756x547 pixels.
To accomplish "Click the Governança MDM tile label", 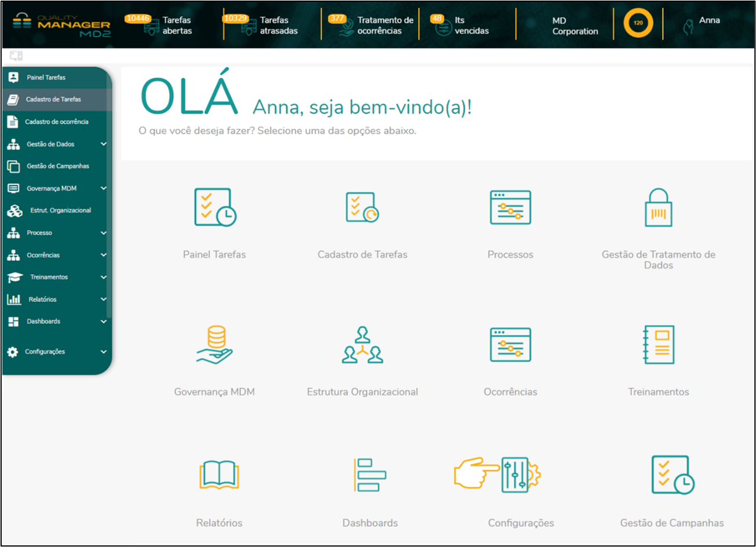I will (214, 392).
